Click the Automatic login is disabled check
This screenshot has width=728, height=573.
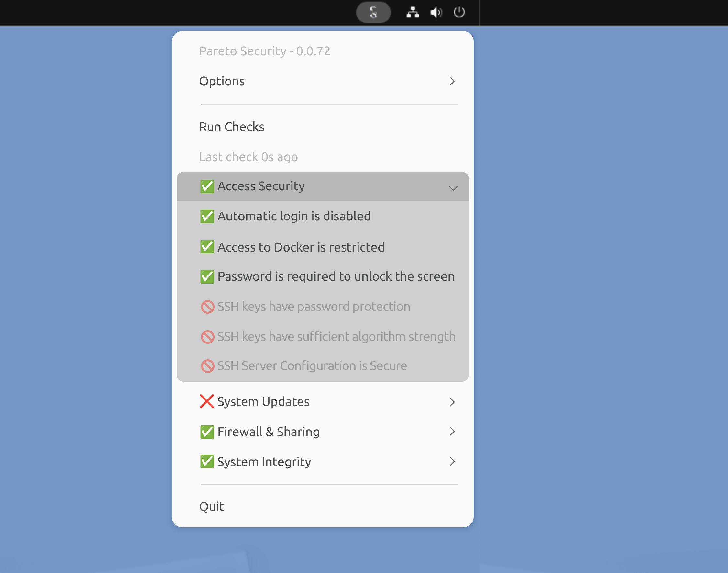[x=294, y=216]
